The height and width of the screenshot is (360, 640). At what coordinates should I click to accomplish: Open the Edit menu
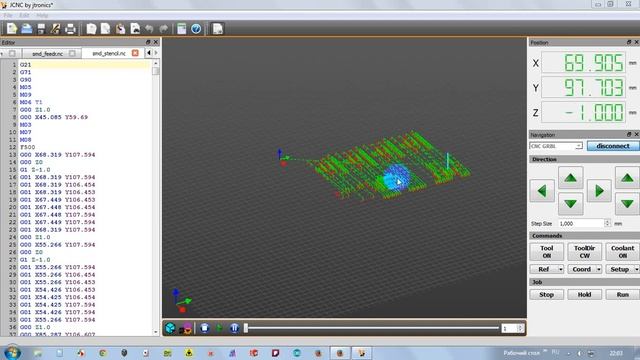coord(24,16)
